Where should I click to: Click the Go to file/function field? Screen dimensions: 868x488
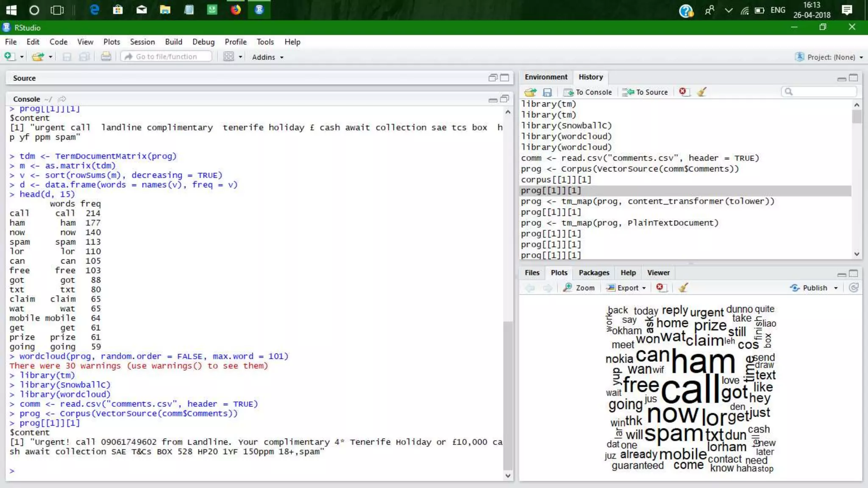pos(167,57)
